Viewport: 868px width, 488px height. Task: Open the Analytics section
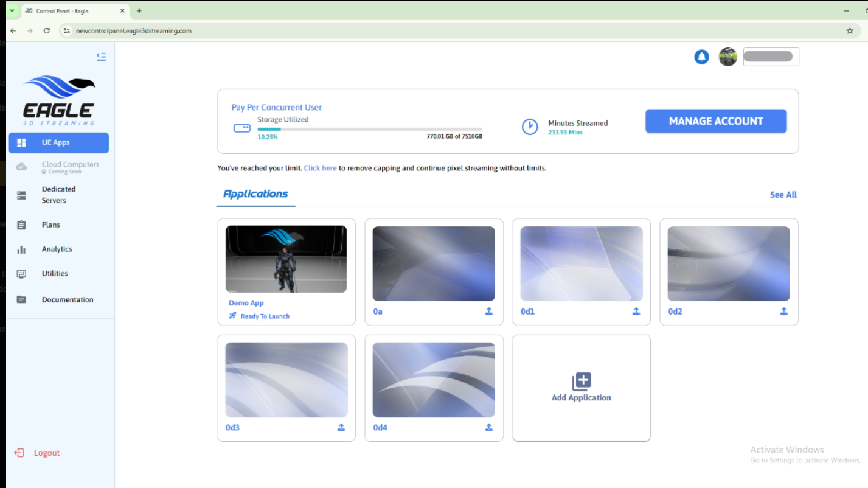coord(57,249)
